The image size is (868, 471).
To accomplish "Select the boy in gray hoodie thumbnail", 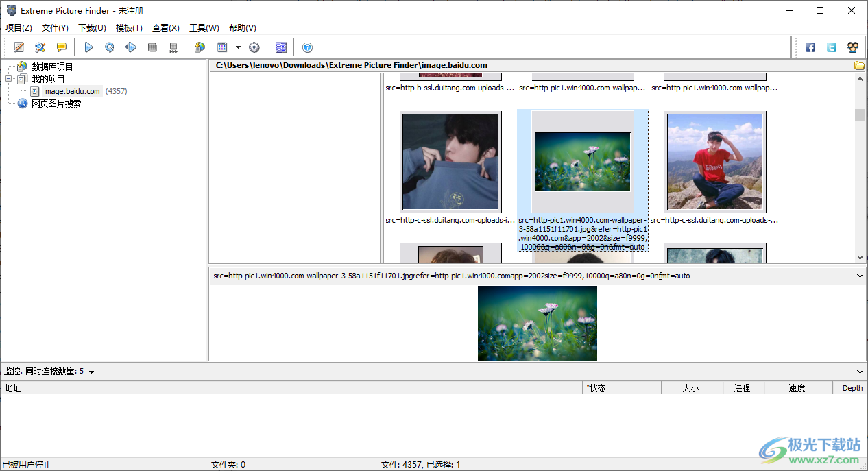I will coord(450,162).
